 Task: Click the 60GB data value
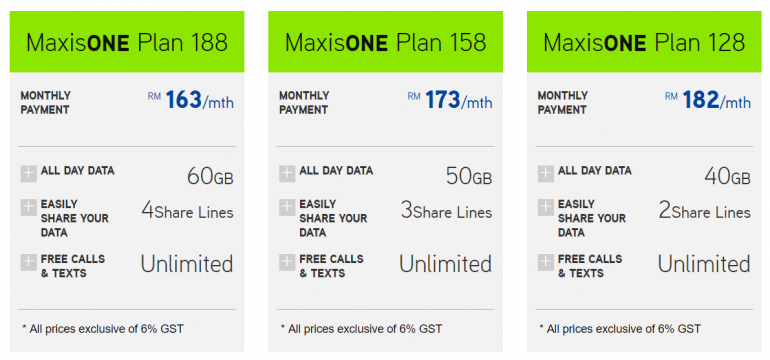[x=210, y=176]
